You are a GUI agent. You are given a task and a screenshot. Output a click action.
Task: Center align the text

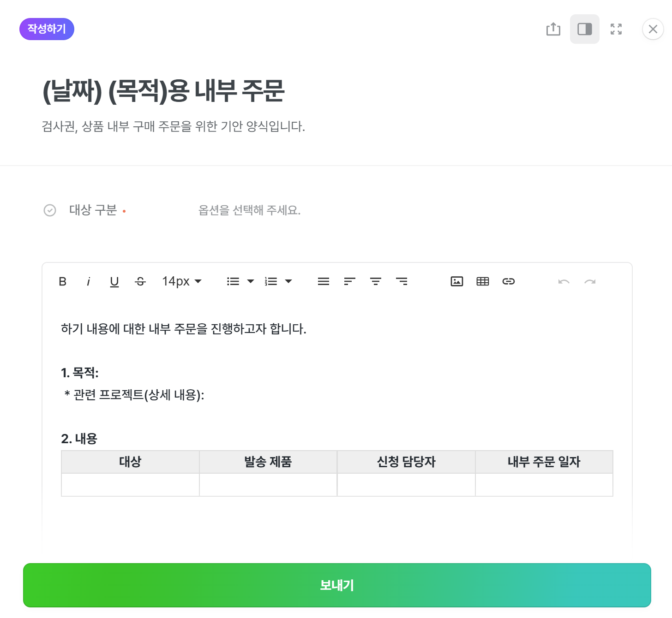point(376,281)
